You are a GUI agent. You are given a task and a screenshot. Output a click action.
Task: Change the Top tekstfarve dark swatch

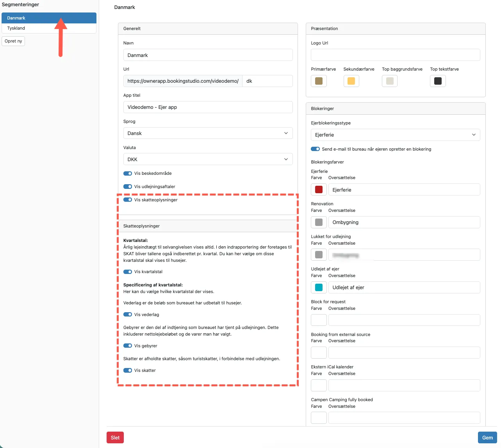click(x=438, y=81)
